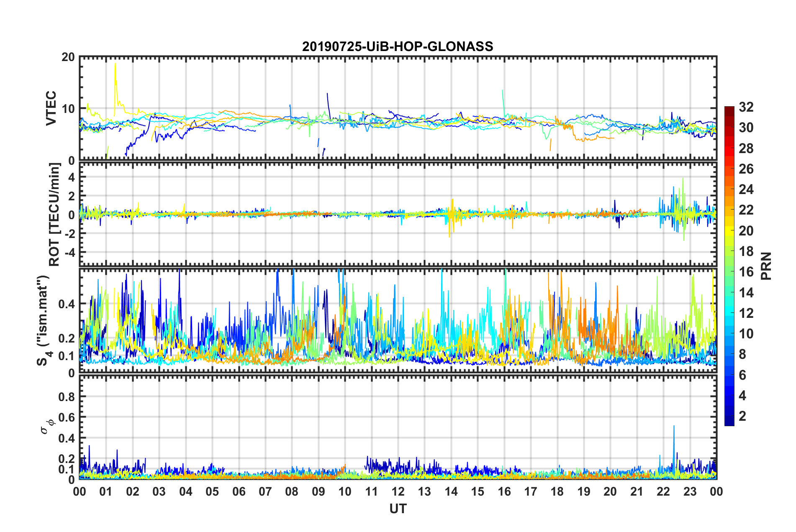Click the PRN colorbar label

coord(766,266)
